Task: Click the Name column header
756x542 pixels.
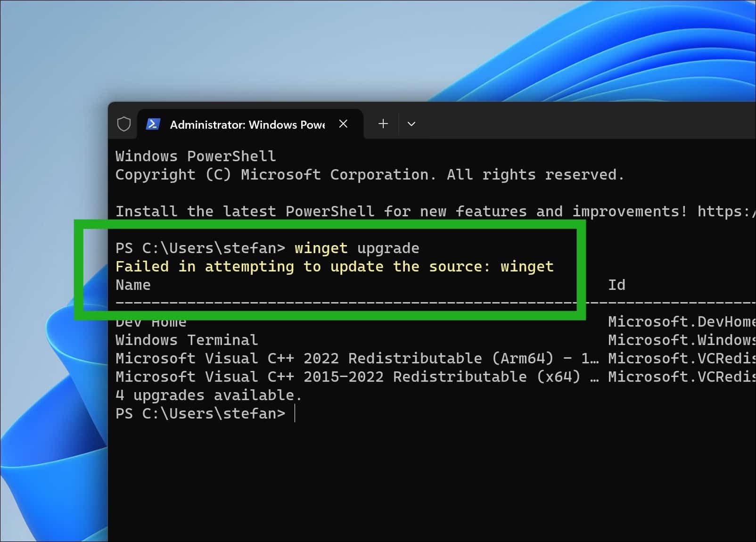Action: (x=133, y=284)
